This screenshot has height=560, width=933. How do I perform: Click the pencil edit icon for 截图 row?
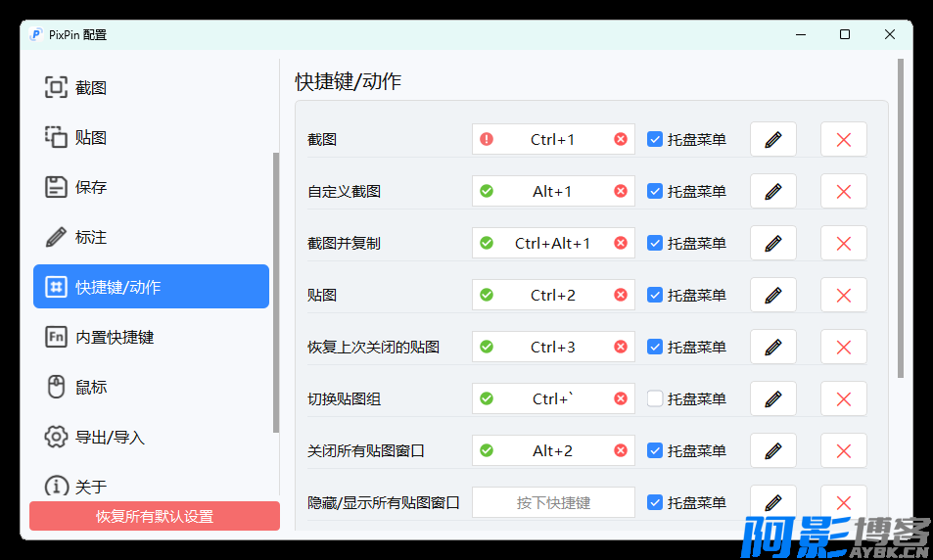click(x=772, y=140)
